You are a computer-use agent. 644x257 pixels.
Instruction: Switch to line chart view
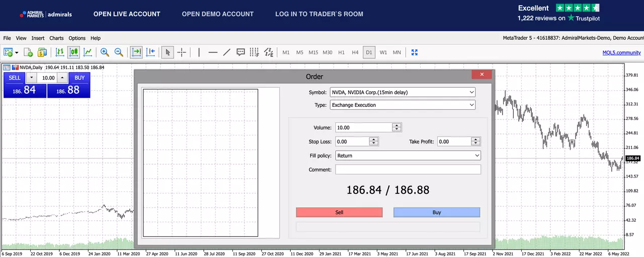pos(88,52)
